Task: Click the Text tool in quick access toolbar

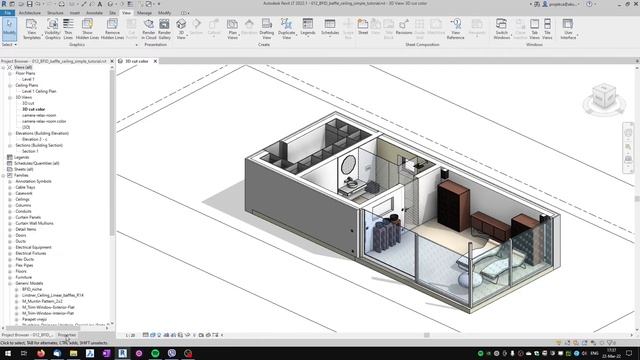Action: [99, 4]
